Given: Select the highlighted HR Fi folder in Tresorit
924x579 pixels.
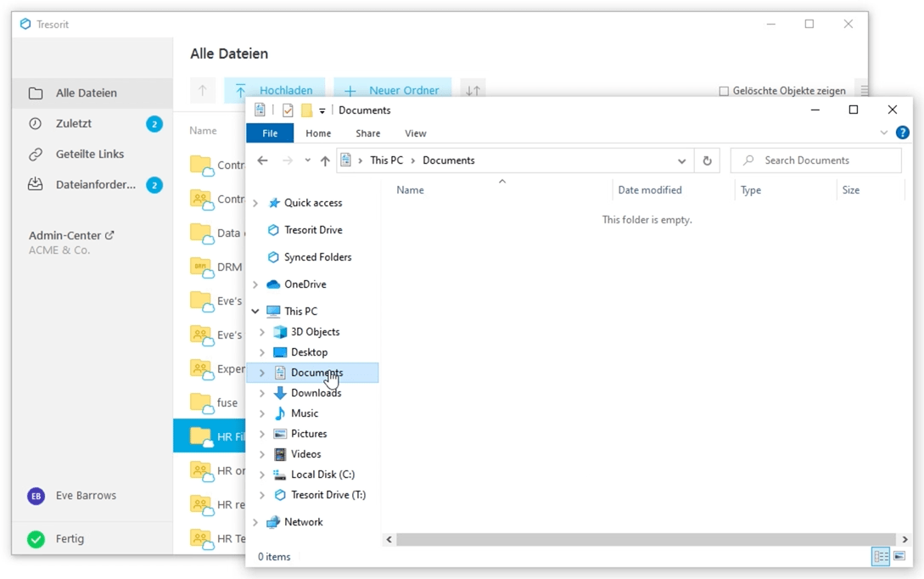Looking at the screenshot, I should pos(210,436).
